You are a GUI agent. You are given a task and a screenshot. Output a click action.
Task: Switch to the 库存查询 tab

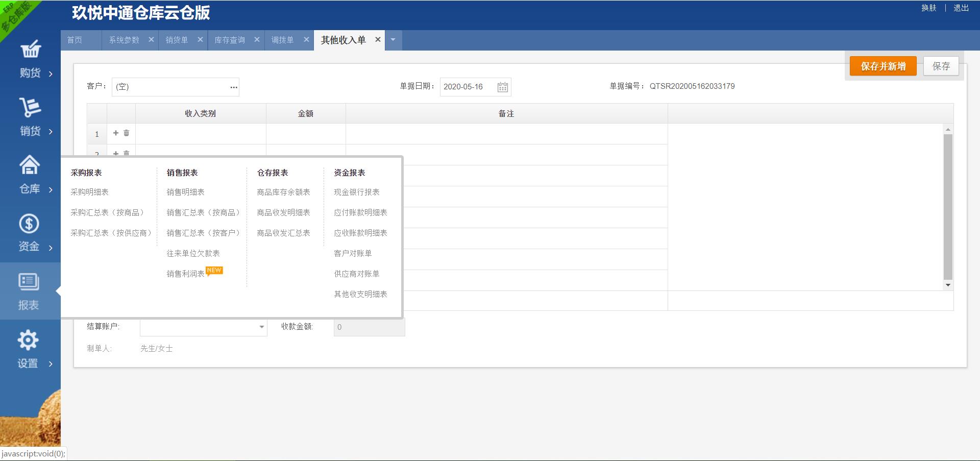(230, 40)
